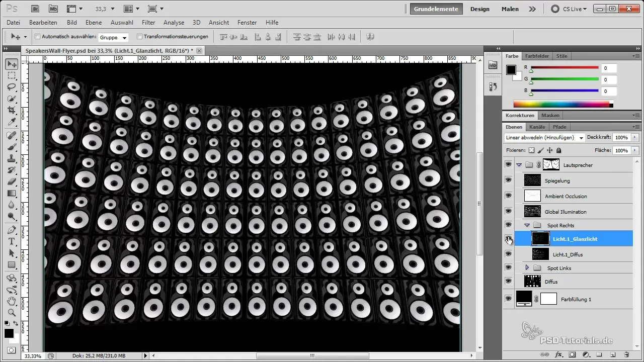Screen dimensions: 644x362
Task: Select the Hand tool
Action: (11, 302)
